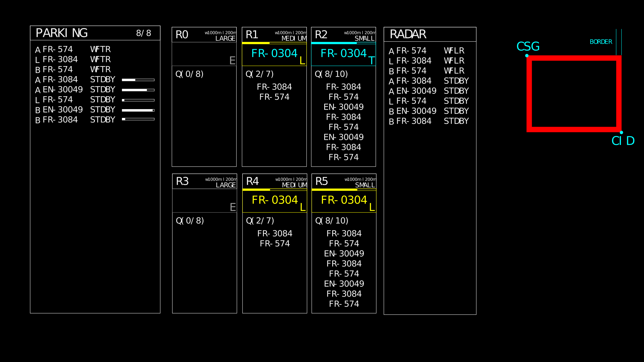Click progress bar of A EN-30049 STDBY

138,90
